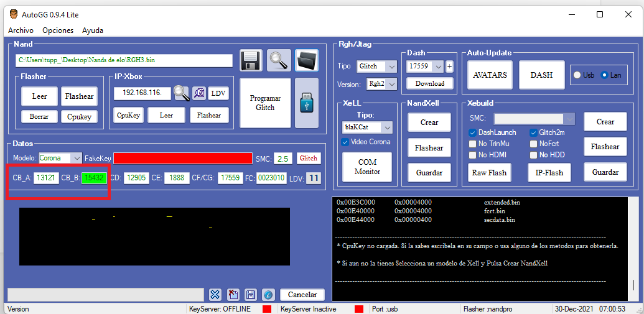Click the document-with-red-mark icon

(233, 294)
